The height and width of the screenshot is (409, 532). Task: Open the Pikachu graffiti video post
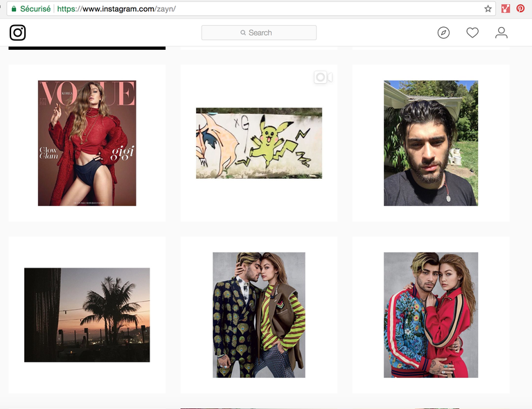tap(259, 143)
